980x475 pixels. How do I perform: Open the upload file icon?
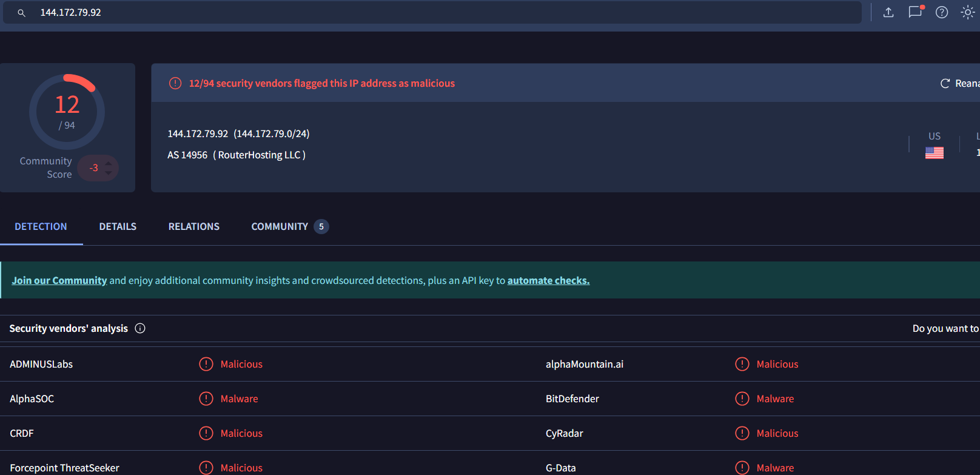pyautogui.click(x=888, y=12)
